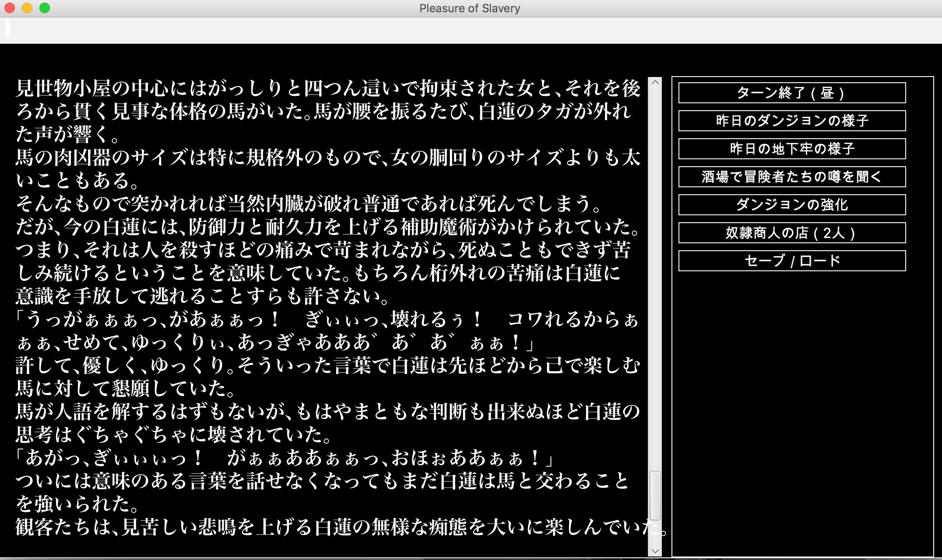Open the セーブ / ロード screen

tap(791, 261)
